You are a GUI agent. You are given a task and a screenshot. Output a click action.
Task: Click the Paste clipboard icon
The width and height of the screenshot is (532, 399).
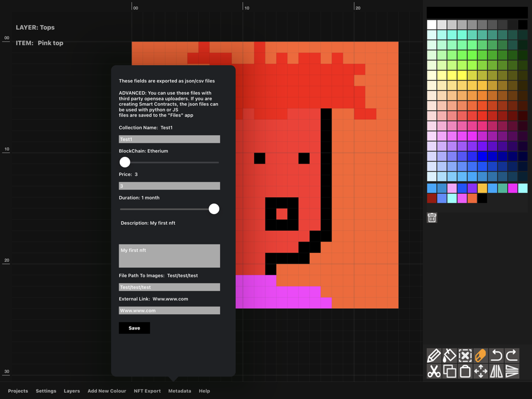pyautogui.click(x=465, y=371)
